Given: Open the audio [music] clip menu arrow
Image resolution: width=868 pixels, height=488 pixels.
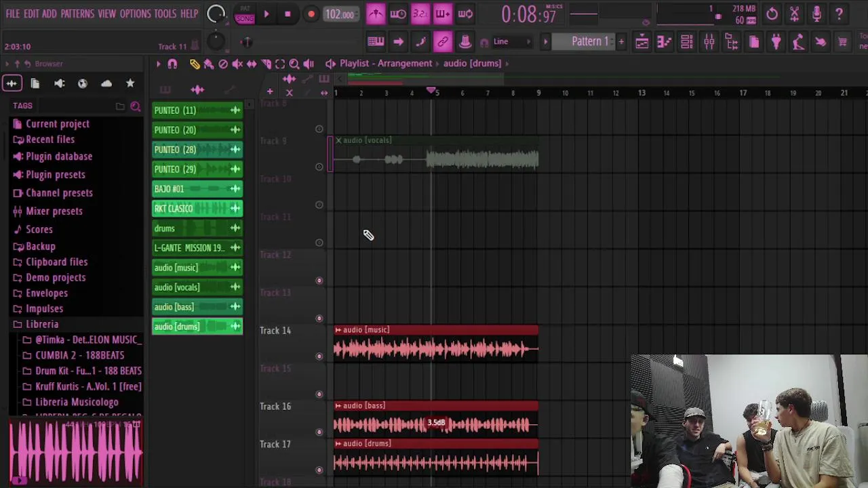Looking at the screenshot, I should pos(338,330).
